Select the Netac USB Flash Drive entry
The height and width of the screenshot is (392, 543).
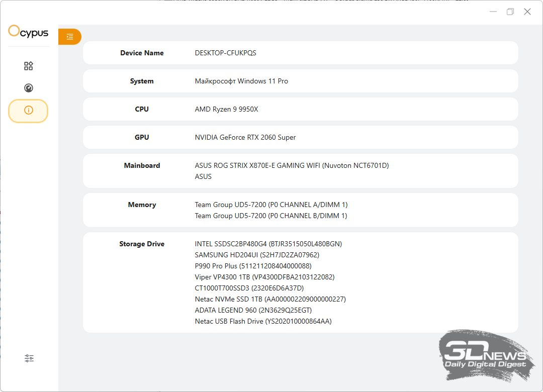pyautogui.click(x=263, y=321)
